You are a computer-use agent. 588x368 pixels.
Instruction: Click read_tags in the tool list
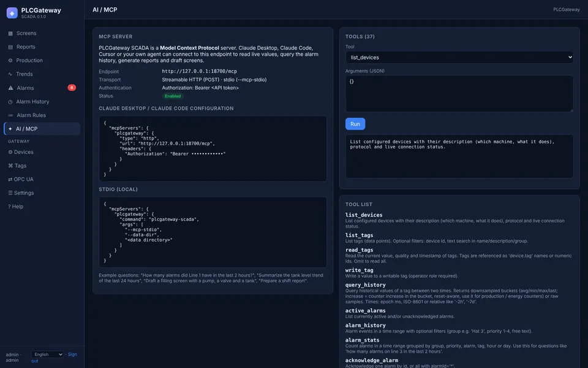[x=359, y=250]
